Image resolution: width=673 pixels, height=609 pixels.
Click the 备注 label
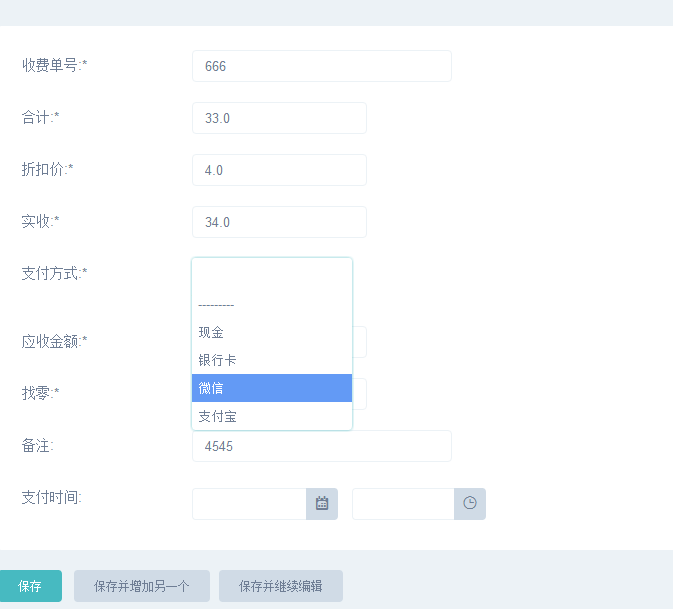coord(38,445)
